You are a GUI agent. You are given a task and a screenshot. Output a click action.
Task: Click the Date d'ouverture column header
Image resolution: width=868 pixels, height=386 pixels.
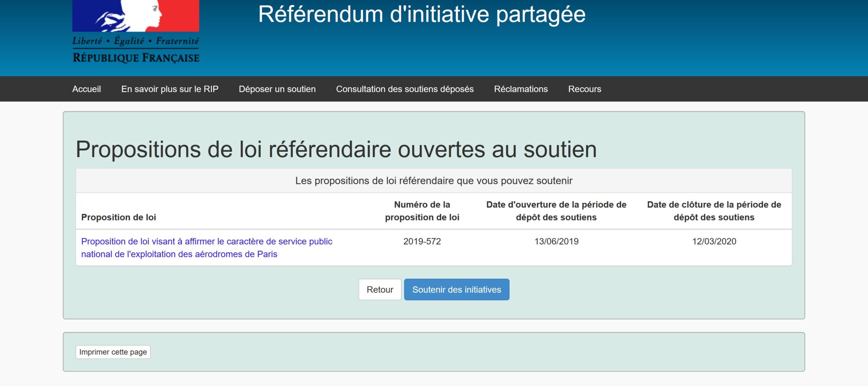556,211
